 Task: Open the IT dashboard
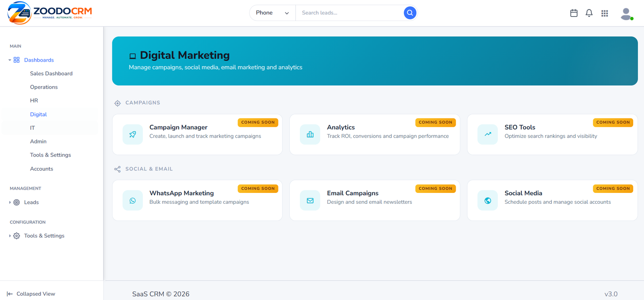(x=33, y=128)
